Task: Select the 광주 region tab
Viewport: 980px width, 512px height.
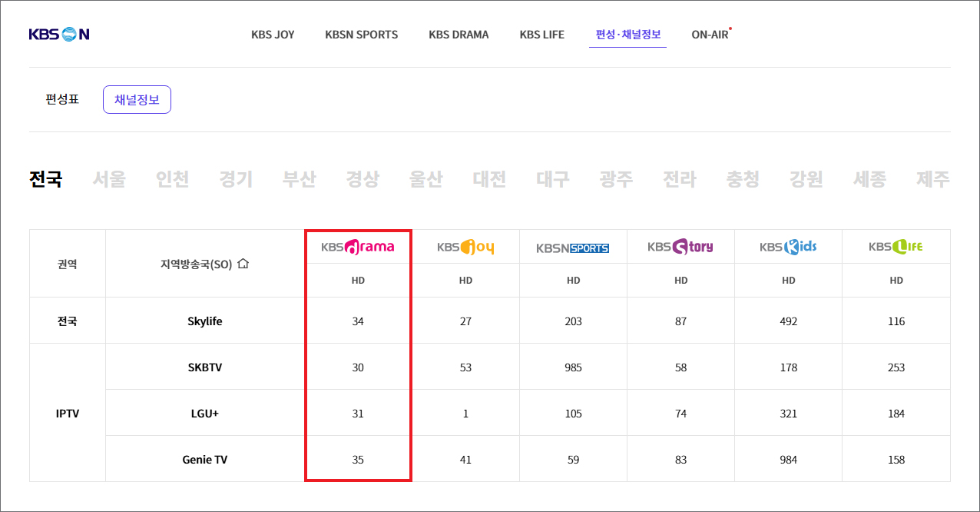Action: click(x=616, y=179)
